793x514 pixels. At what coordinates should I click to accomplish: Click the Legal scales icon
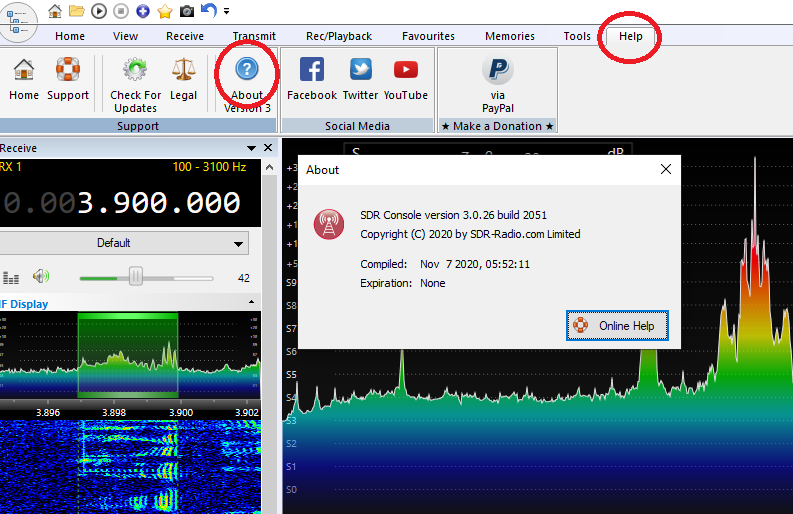[183, 70]
